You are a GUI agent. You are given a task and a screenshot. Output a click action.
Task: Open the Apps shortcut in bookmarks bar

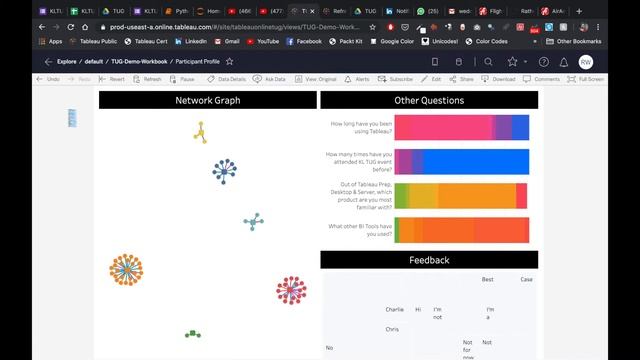[x=51, y=41]
